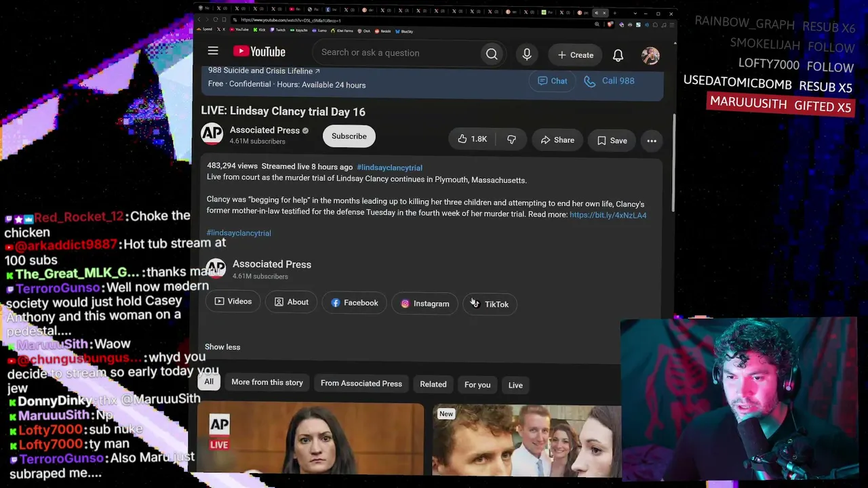Select the Live filter chip
868x488 pixels.
coord(515,386)
